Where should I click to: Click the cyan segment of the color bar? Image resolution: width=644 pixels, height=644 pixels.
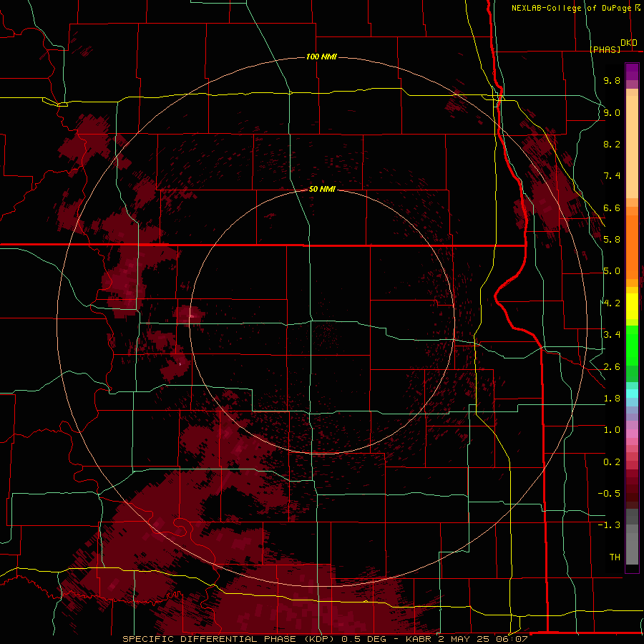(x=632, y=393)
